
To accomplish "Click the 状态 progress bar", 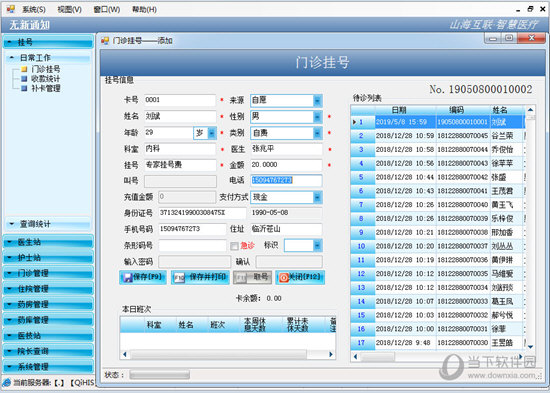I will 160,375.
